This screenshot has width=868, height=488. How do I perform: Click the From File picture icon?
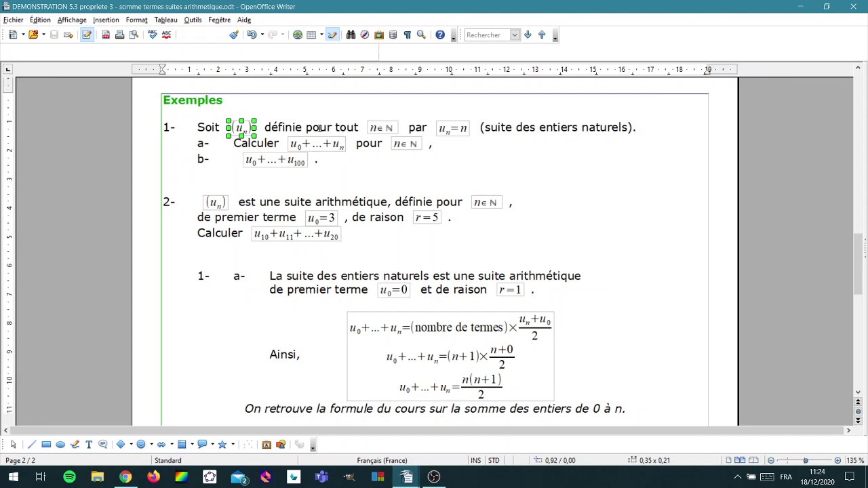tap(281, 445)
